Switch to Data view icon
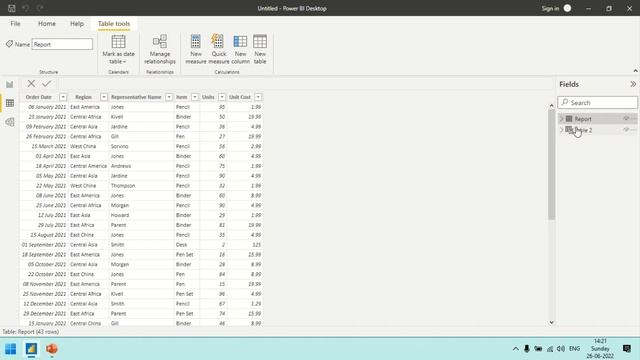Image resolution: width=640 pixels, height=360 pixels. pyautogui.click(x=10, y=103)
